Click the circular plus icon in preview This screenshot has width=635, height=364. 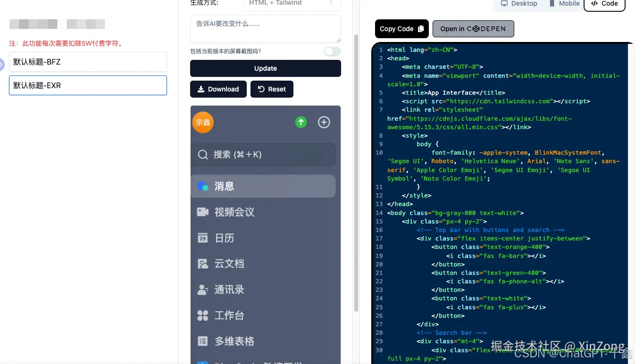click(x=324, y=122)
